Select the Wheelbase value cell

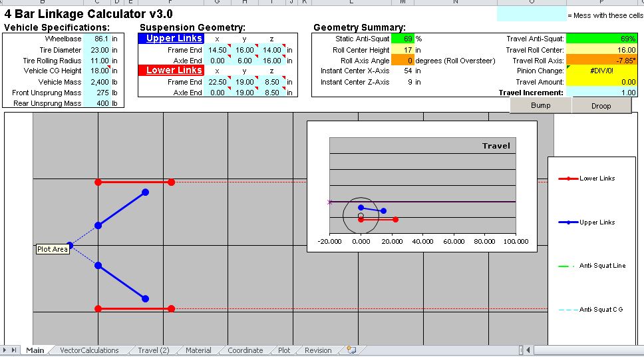(97, 39)
